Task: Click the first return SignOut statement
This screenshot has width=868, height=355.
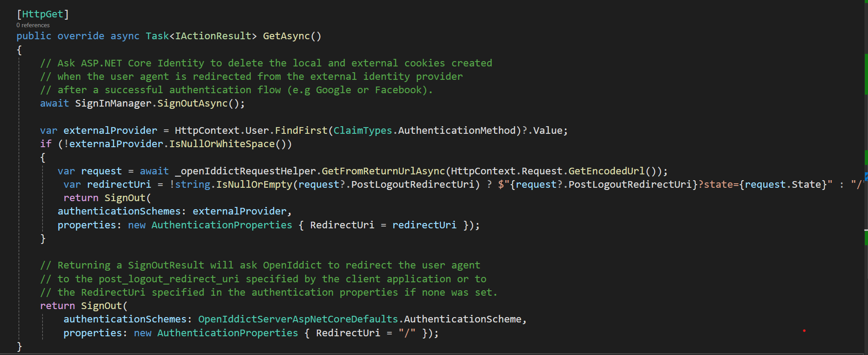Action: pyautogui.click(x=107, y=198)
